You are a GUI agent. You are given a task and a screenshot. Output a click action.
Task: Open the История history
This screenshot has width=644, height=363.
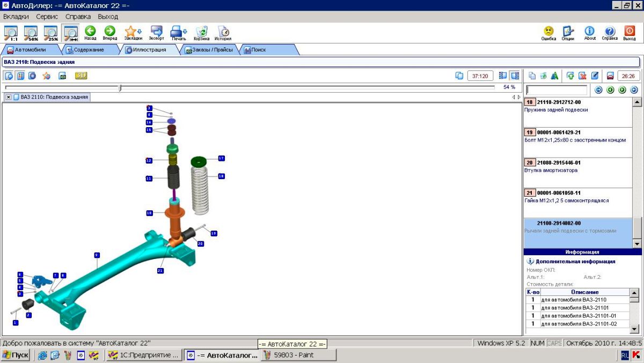point(223,33)
